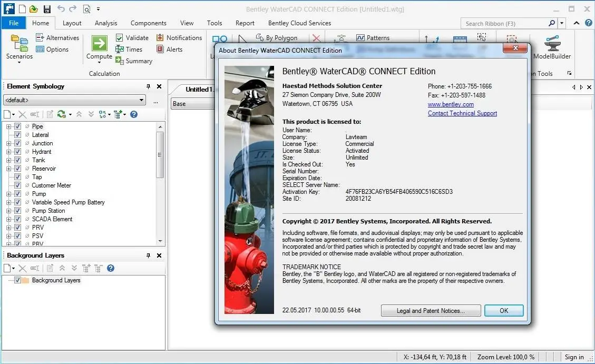
Task: Open Search Ribbon options dropdown
Action: tap(562, 23)
